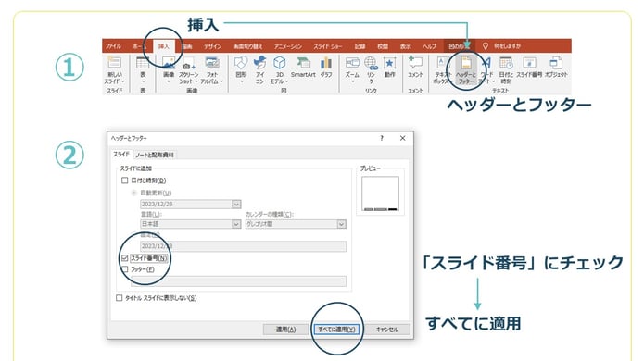The width and height of the screenshot is (644, 361).
Task: Open Header and Footer (ヘッダーとフッター) icon
Action: 466,63
